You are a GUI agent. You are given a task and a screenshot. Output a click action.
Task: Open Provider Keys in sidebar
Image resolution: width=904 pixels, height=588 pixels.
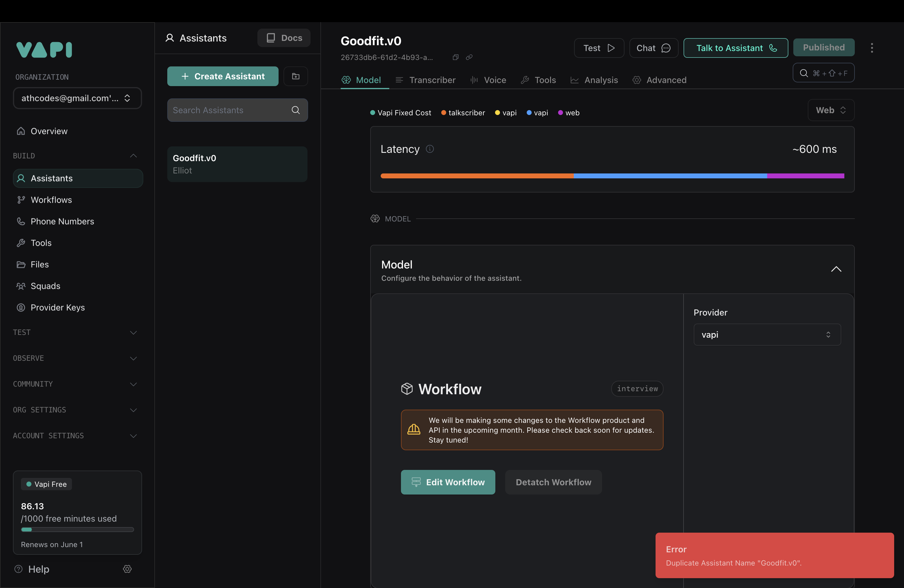[57, 307]
